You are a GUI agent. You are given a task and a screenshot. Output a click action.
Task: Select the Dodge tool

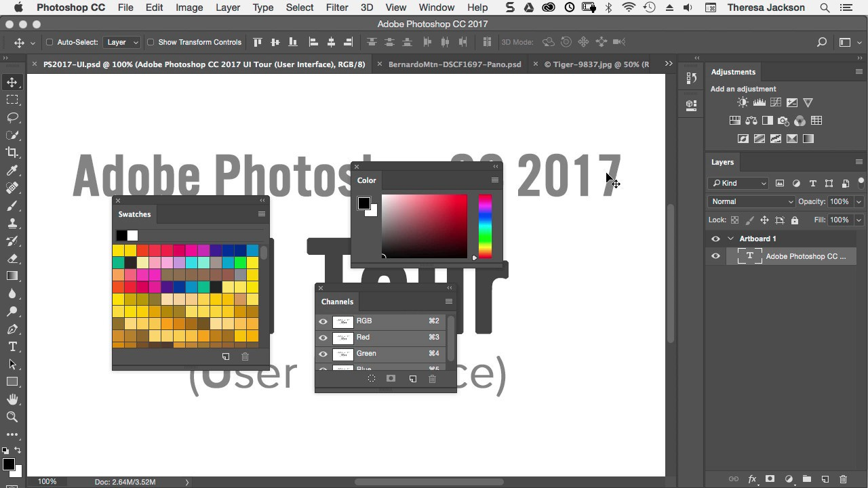[12, 311]
